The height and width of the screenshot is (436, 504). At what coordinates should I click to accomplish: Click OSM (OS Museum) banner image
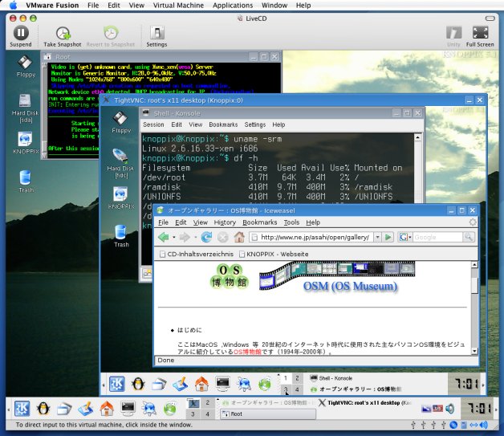(337, 276)
